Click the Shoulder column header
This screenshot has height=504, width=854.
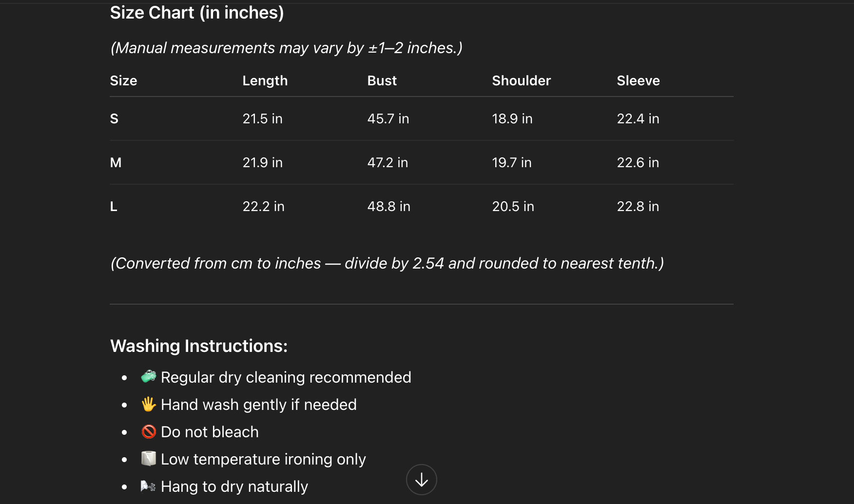pyautogui.click(x=521, y=80)
